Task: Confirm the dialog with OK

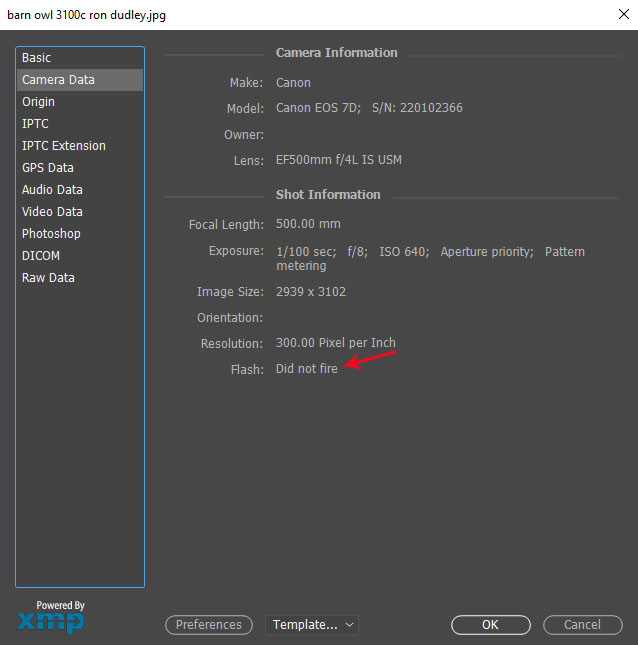Action: (490, 625)
